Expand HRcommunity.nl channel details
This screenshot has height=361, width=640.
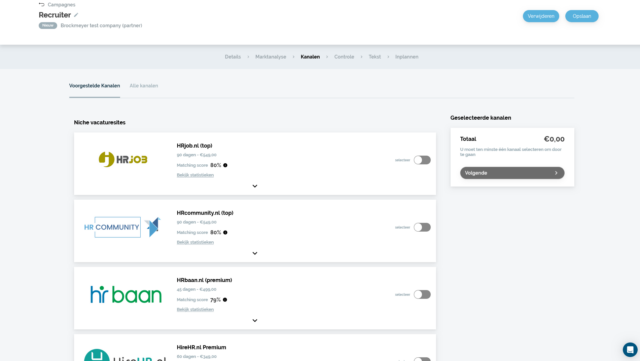click(x=255, y=253)
